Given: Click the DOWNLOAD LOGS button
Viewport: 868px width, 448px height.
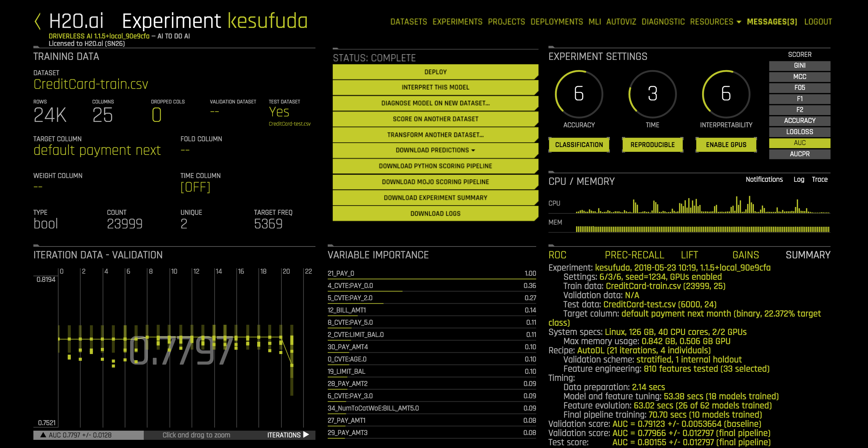Looking at the screenshot, I should (435, 213).
